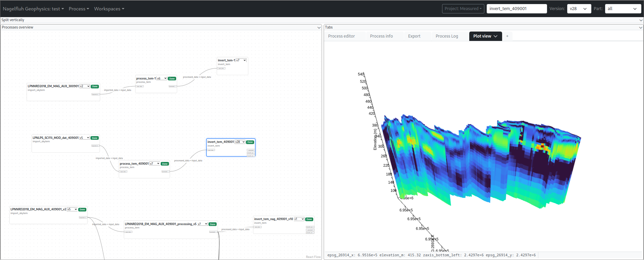Click input port on invert_tem-1 node
644x260 pixels.
221,68
